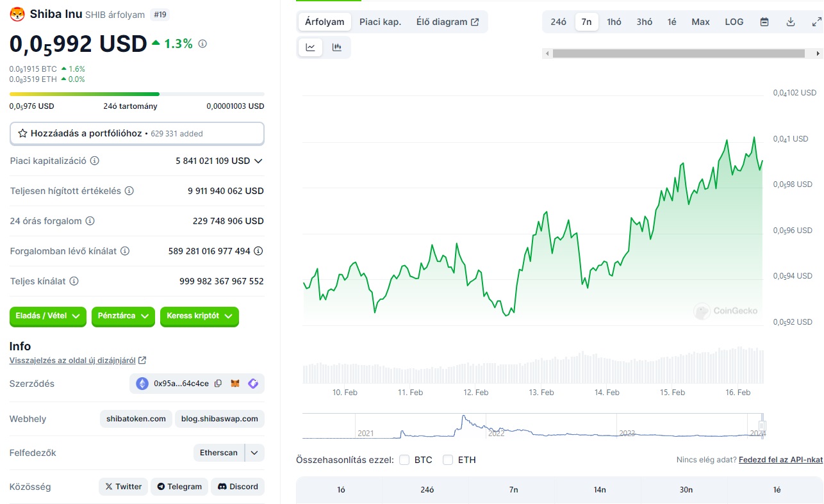The height and width of the screenshot is (504, 824).
Task: Set chart range to 24ó
Action: [559, 22]
